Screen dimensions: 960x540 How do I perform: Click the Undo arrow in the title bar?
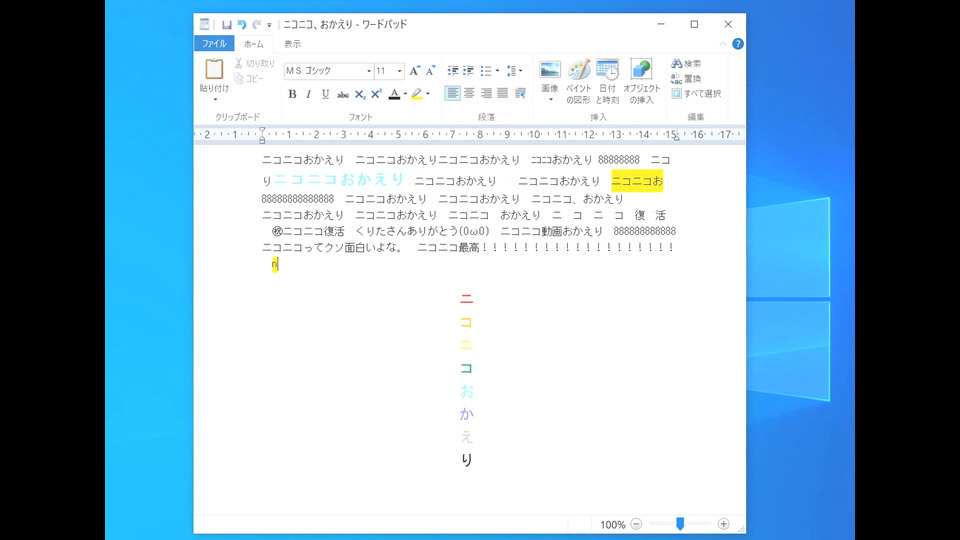[242, 24]
